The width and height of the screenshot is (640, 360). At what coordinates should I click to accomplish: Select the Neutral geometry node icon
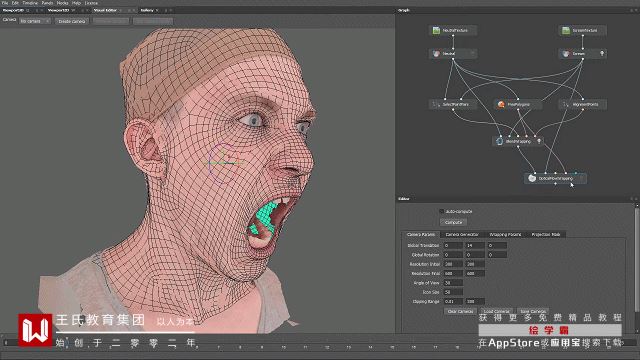click(x=436, y=53)
